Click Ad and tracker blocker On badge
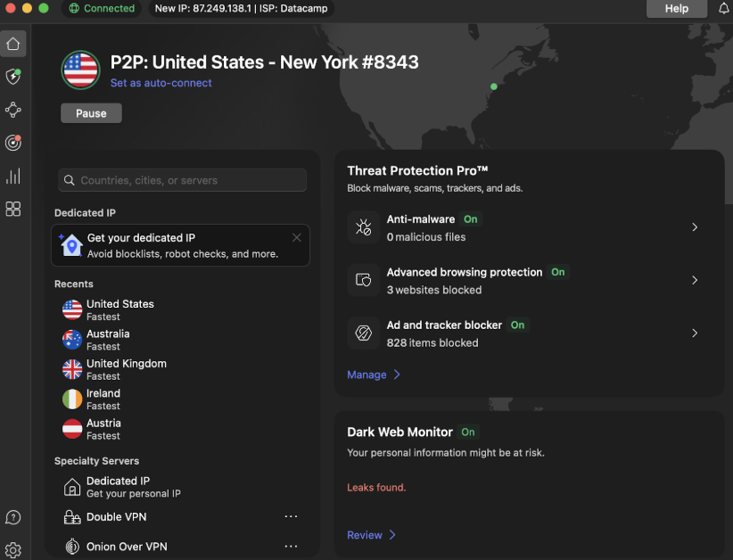Screen dimensions: 733x560 click(x=517, y=325)
